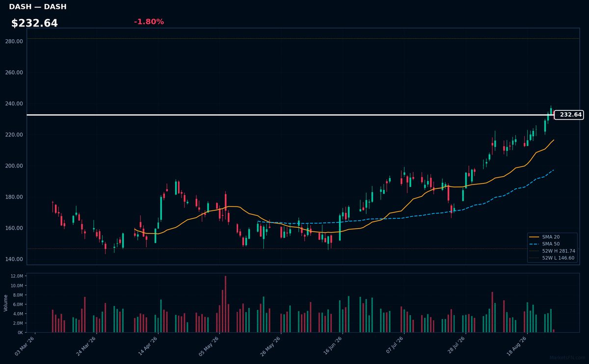Click the DASH — DASH chart title

pos(38,7)
